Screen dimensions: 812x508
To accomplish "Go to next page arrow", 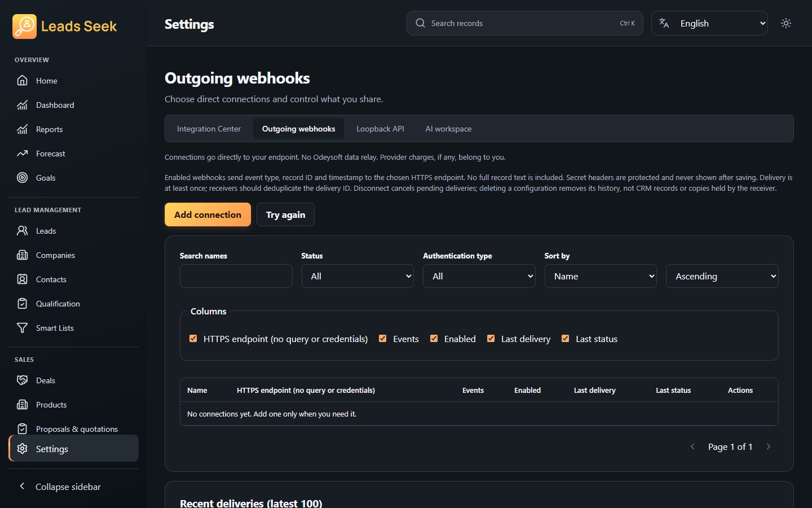I will tap(768, 446).
